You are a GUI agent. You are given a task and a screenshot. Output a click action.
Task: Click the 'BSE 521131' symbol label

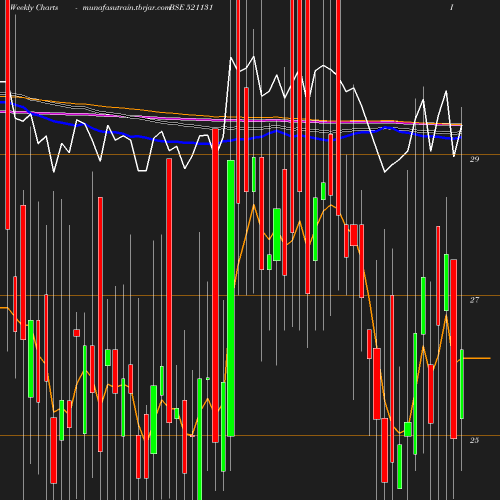click(x=191, y=7)
